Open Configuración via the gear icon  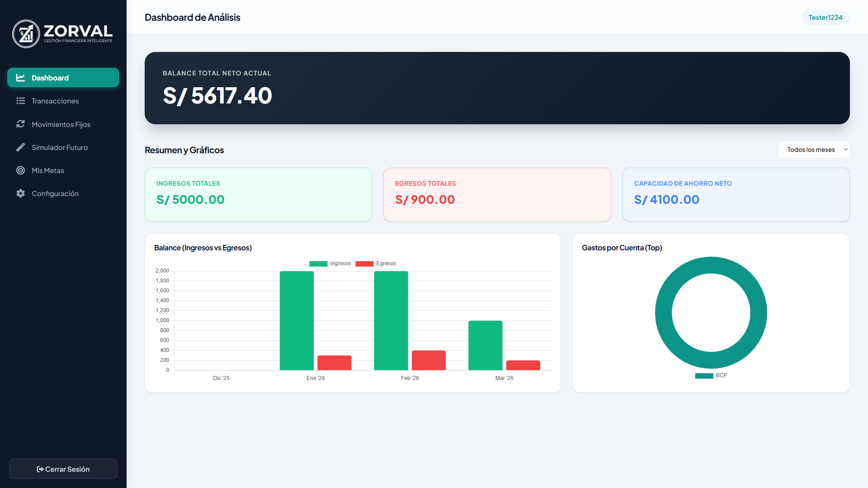click(x=21, y=193)
